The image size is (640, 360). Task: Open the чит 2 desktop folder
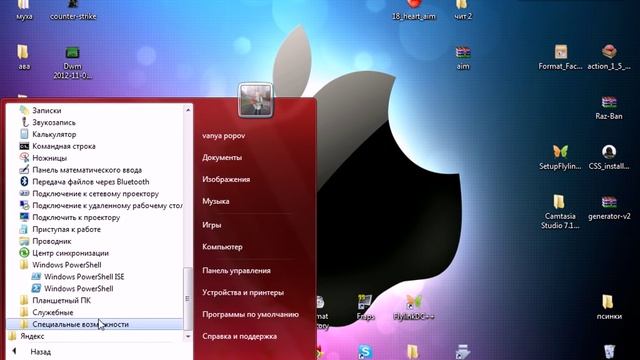pos(462,11)
